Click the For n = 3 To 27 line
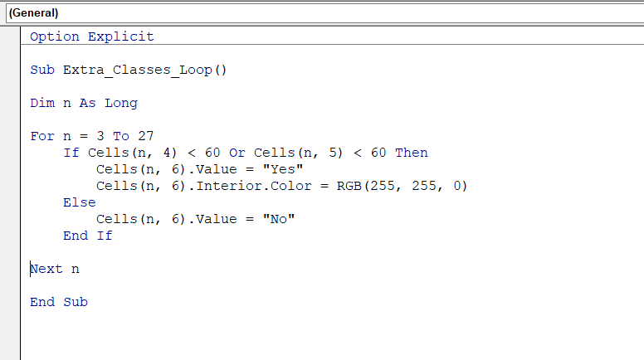This screenshot has height=360, width=644. click(x=91, y=136)
